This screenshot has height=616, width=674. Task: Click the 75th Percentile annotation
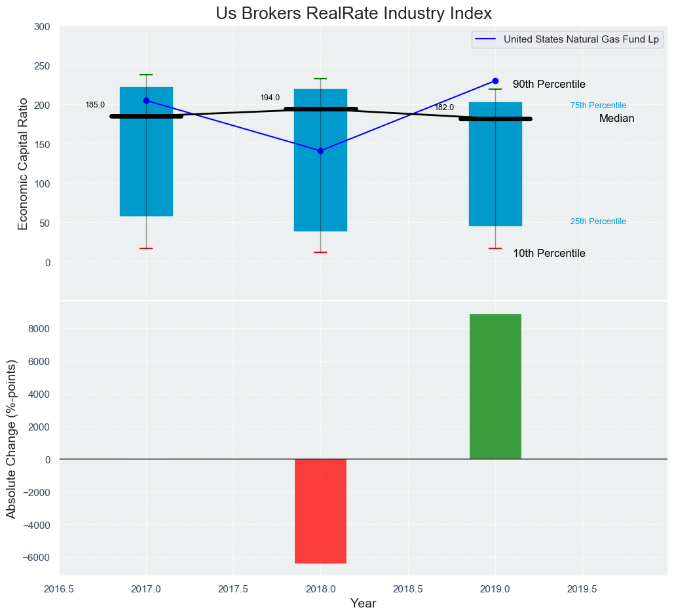coord(598,106)
